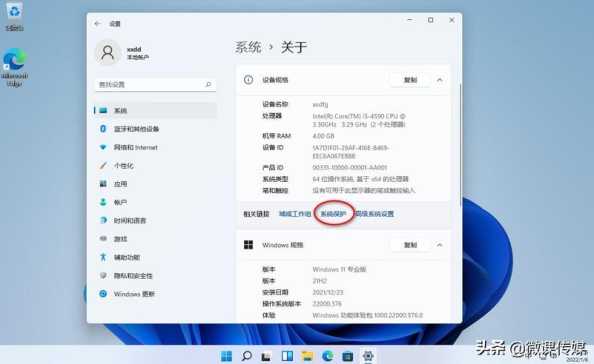Go back with the Settings back arrow

click(98, 24)
